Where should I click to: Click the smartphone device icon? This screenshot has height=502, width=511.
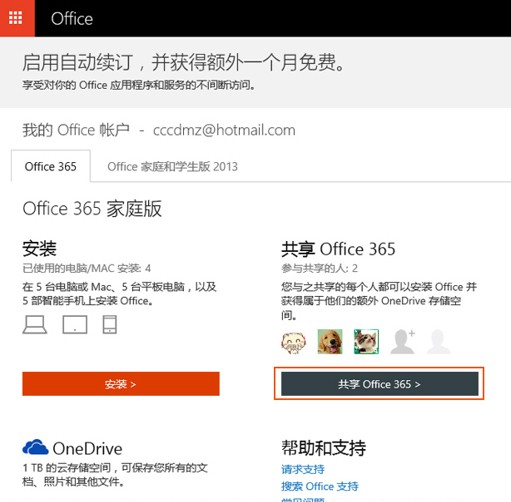(x=110, y=325)
